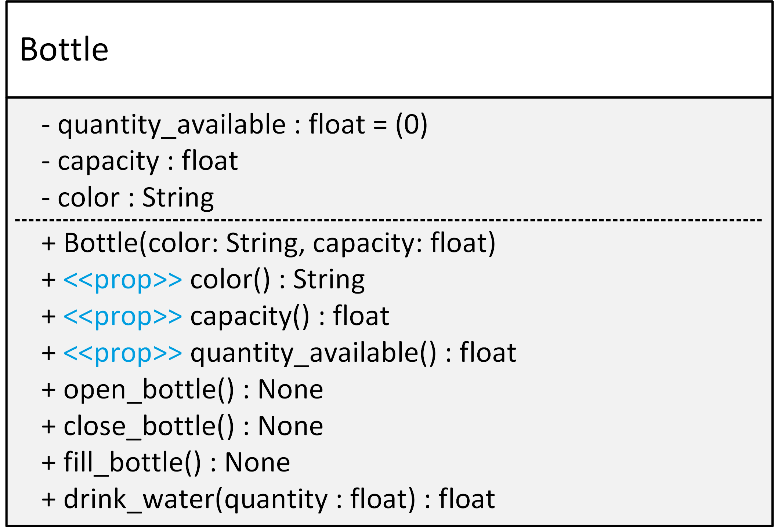Click the plus visibility marker of drink_water

click(x=49, y=500)
